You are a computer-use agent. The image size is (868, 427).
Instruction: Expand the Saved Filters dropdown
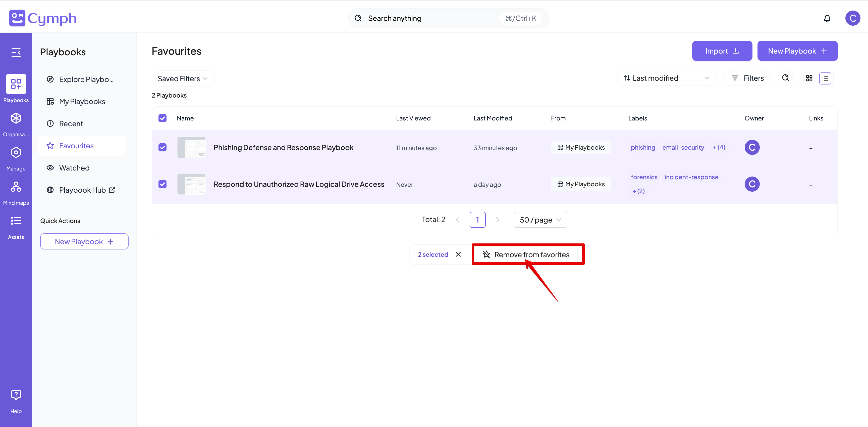(182, 79)
